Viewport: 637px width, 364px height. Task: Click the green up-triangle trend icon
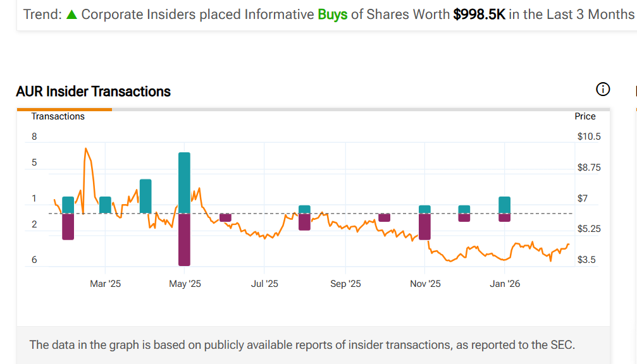(x=71, y=15)
